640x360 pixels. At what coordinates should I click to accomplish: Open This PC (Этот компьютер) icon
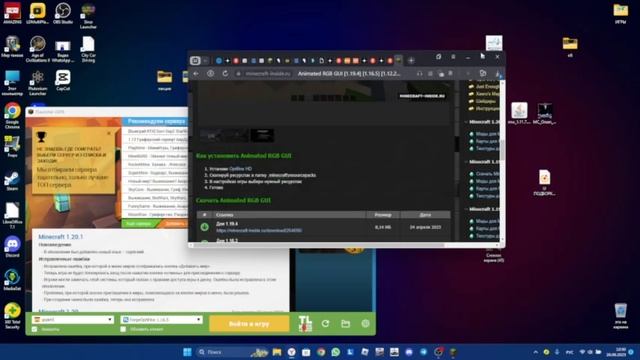tap(12, 83)
